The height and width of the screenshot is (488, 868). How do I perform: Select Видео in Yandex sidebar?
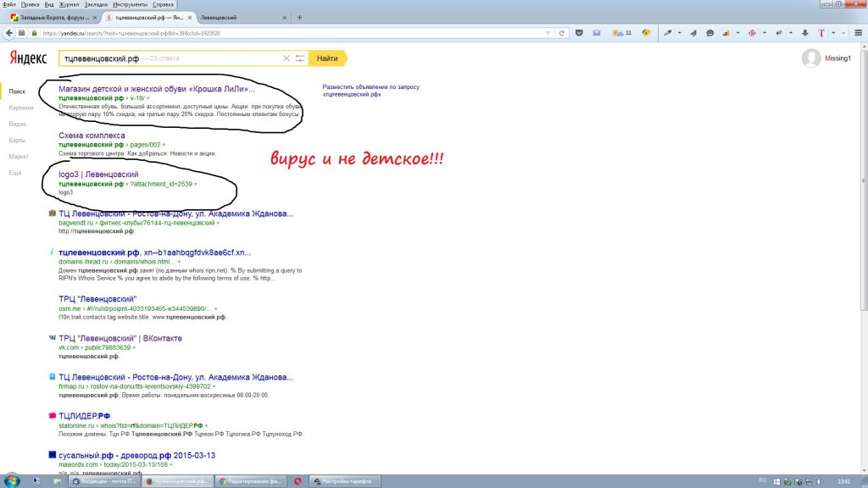pos(18,124)
